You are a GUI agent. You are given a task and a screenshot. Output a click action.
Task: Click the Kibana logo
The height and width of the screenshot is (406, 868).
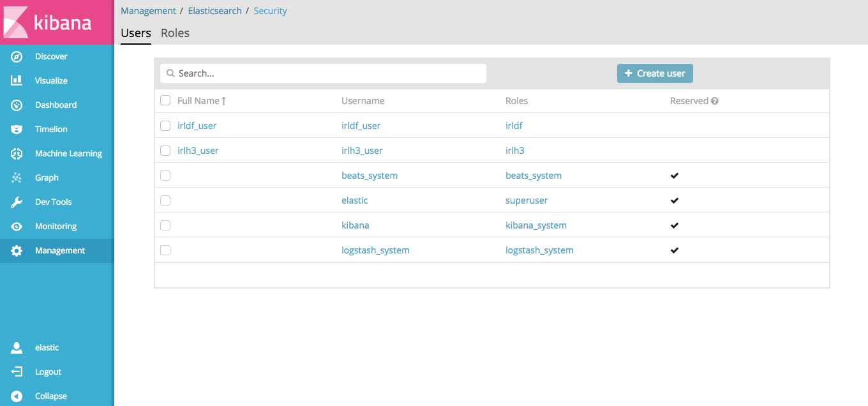(x=57, y=22)
